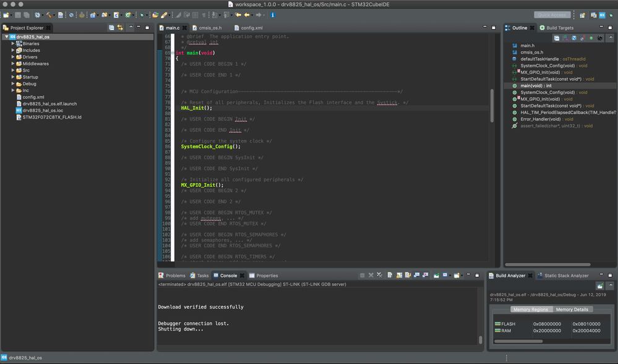The height and width of the screenshot is (364, 618).
Task: Toggle Hide Fields in Outline toolbar
Action: point(574,38)
